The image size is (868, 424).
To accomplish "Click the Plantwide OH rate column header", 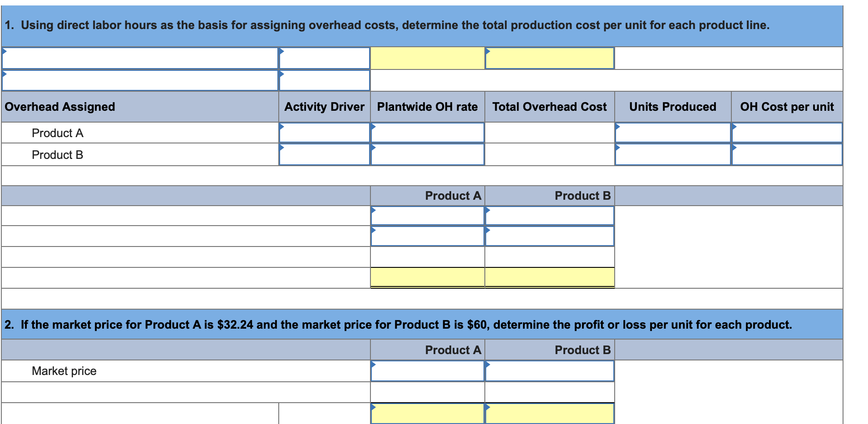I will 427,107.
